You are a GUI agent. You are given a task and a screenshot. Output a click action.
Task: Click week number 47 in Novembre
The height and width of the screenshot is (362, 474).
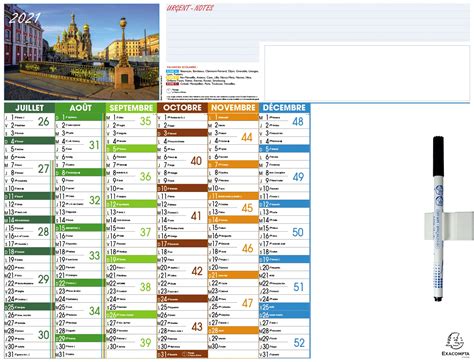pyautogui.click(x=248, y=303)
